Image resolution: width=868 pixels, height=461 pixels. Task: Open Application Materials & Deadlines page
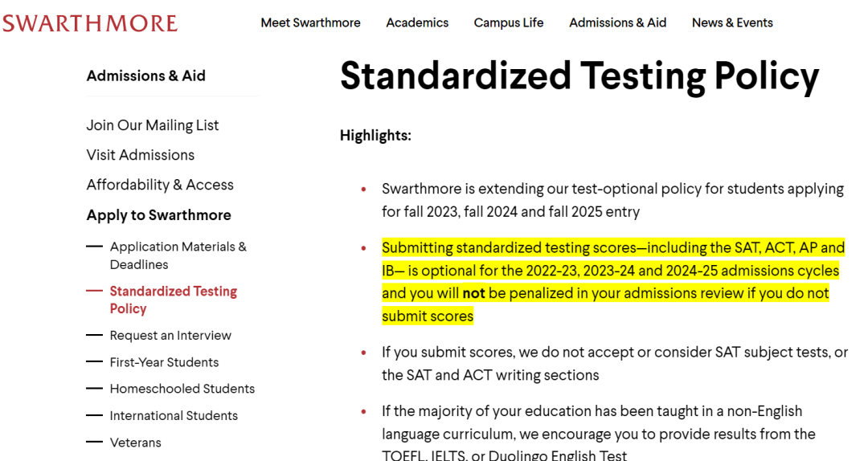pyautogui.click(x=178, y=255)
